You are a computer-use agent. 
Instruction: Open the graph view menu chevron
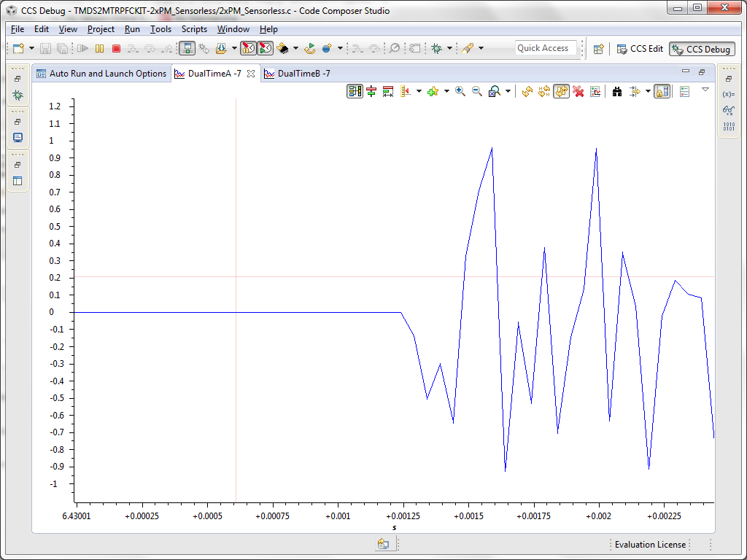pyautogui.click(x=705, y=91)
